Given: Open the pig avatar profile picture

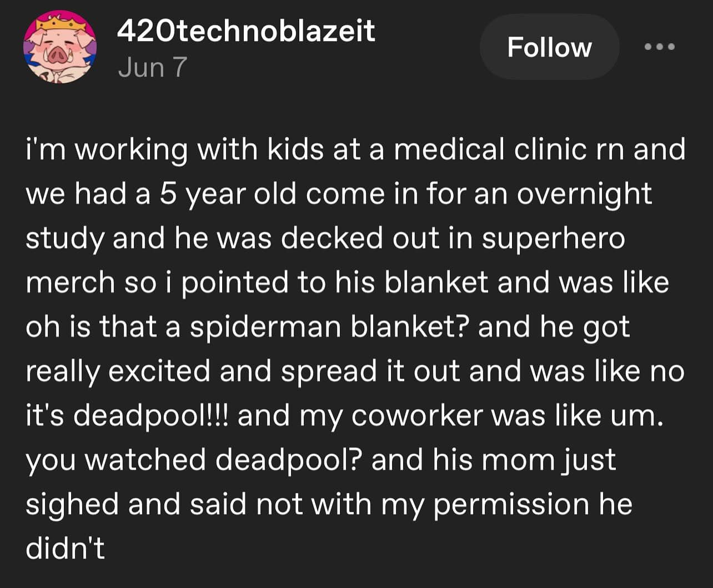Looking at the screenshot, I should point(59,48).
